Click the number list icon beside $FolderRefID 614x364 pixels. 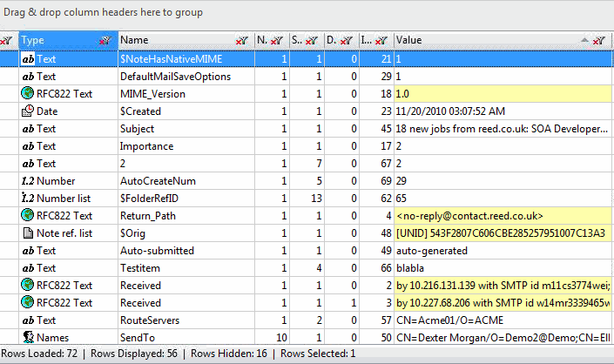[x=28, y=199]
